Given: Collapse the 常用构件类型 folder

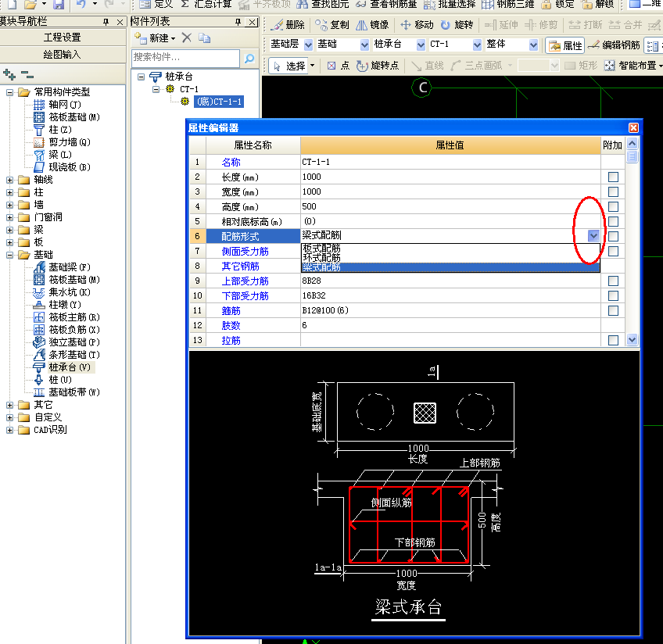Looking at the screenshot, I should (x=9, y=92).
